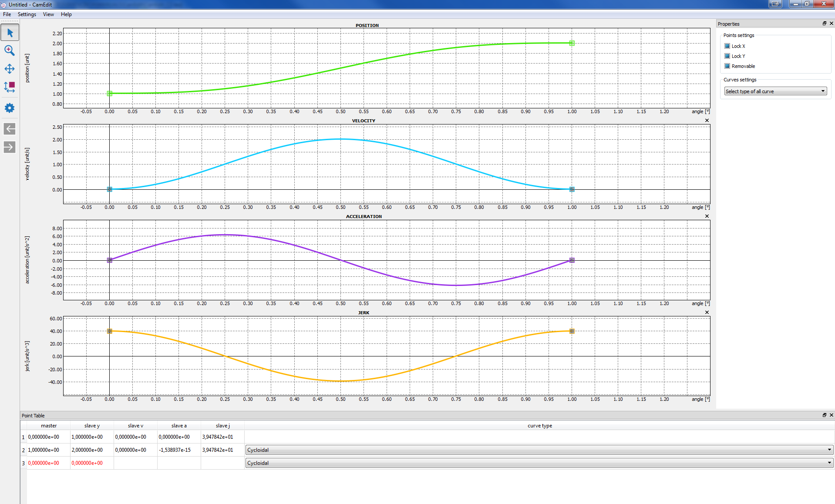
Task: Click the left arrow undo button
Action: tap(10, 129)
